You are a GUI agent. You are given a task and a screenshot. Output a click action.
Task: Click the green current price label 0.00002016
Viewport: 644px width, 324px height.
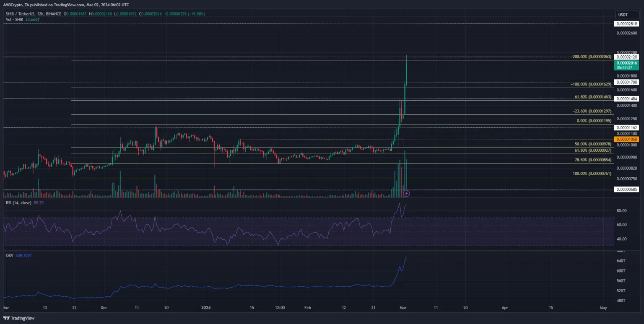[626, 63]
